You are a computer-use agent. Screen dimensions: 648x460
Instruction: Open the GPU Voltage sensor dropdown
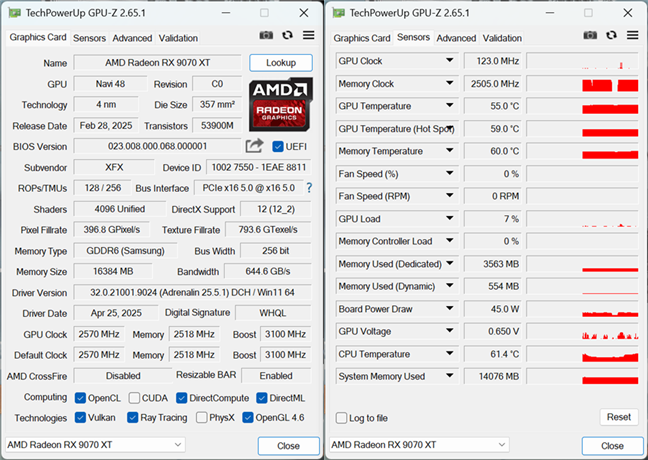tap(450, 331)
